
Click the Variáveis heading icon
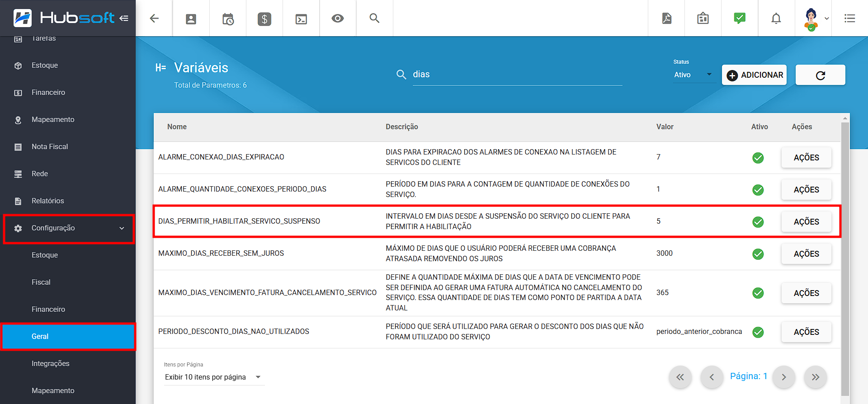[x=161, y=68]
